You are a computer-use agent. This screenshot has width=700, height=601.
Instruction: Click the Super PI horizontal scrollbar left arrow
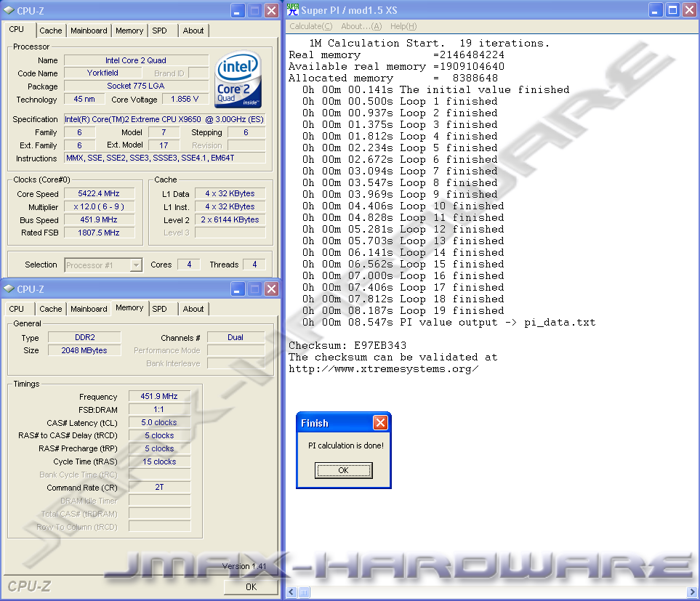(x=291, y=592)
